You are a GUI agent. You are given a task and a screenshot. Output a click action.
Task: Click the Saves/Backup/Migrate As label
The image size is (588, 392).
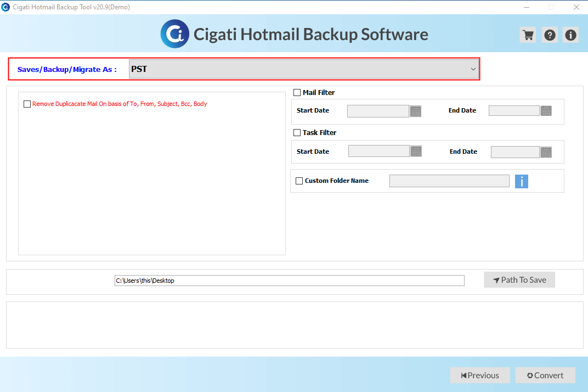coord(67,70)
